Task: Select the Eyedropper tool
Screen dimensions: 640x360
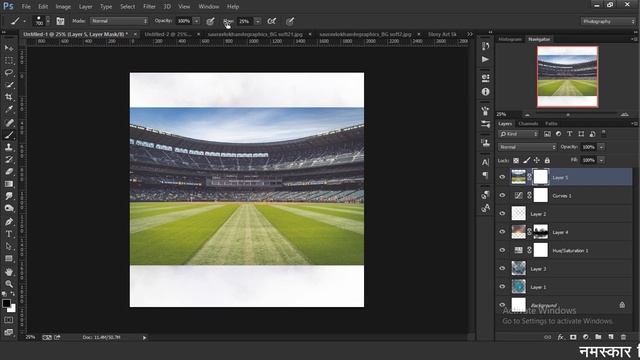Action: coord(9,109)
